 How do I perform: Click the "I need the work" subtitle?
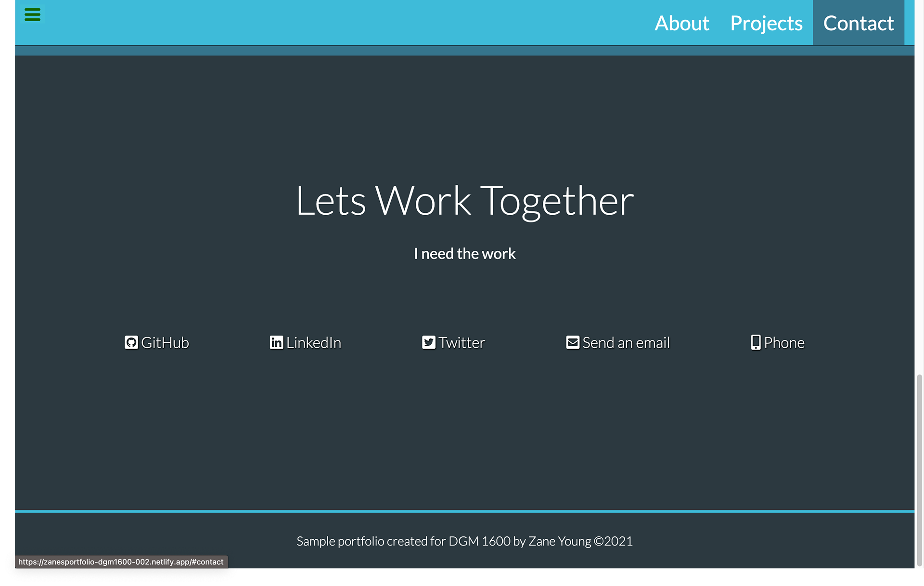click(464, 254)
